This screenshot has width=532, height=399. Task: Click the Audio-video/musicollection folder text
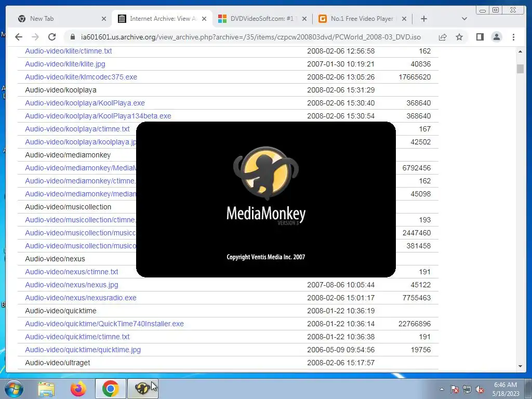pyautogui.click(x=68, y=207)
